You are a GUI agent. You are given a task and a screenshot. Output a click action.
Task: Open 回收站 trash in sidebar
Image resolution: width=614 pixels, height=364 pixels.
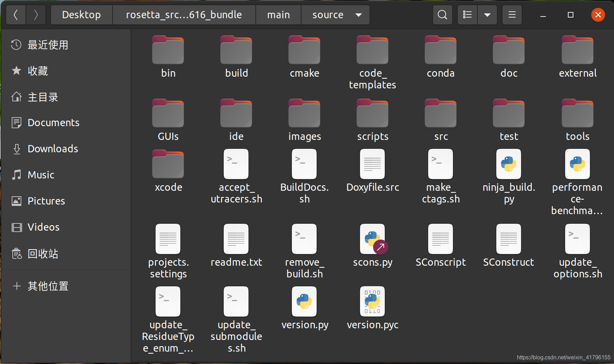point(65,254)
